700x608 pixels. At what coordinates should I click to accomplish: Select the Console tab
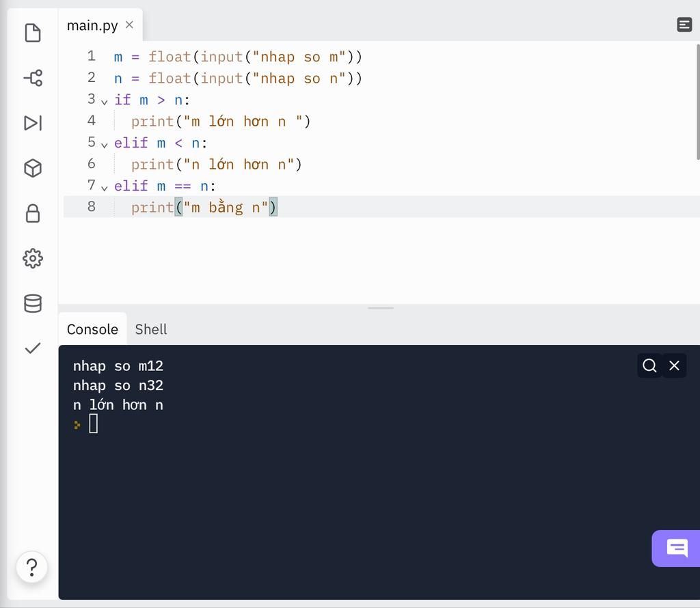(92, 329)
